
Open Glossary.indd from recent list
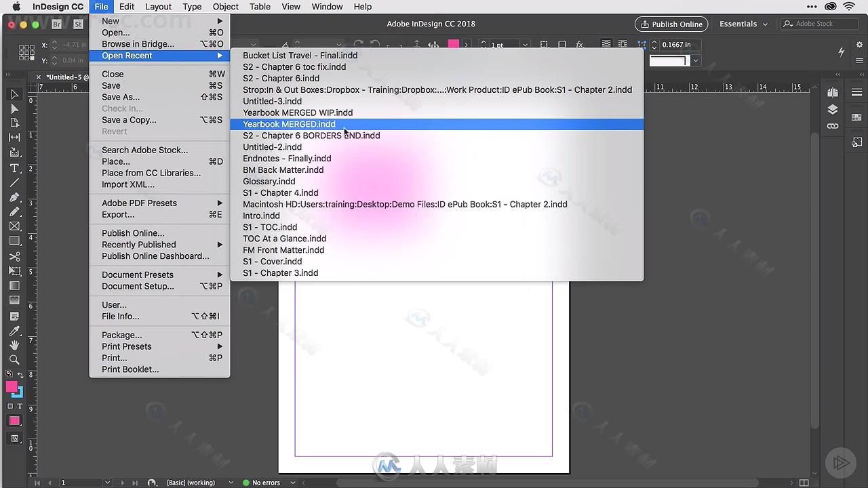click(437, 181)
